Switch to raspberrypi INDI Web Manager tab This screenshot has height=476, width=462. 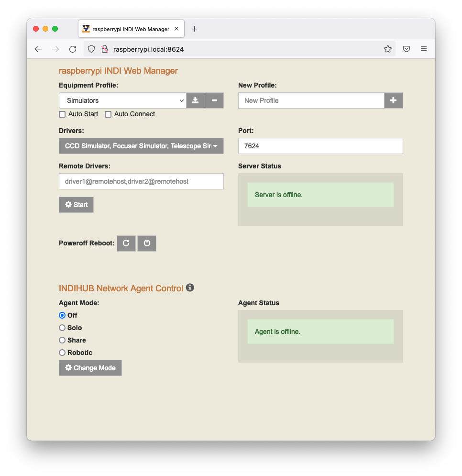pyautogui.click(x=131, y=29)
